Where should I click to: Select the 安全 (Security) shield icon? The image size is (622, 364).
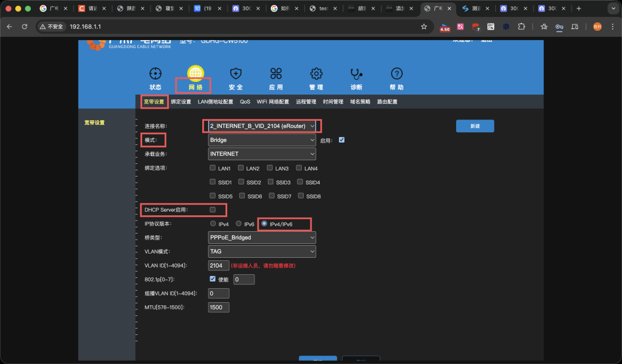235,73
